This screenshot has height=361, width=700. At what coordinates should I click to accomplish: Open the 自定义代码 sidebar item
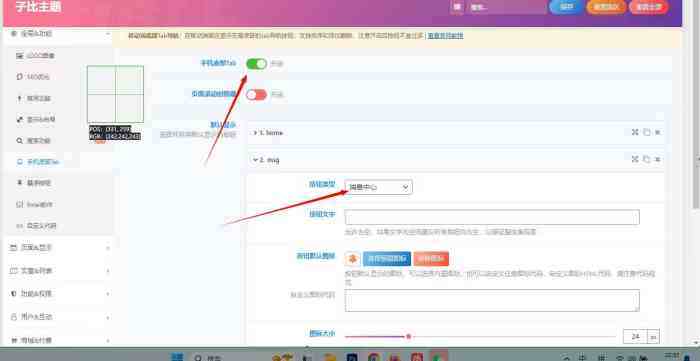(37, 226)
